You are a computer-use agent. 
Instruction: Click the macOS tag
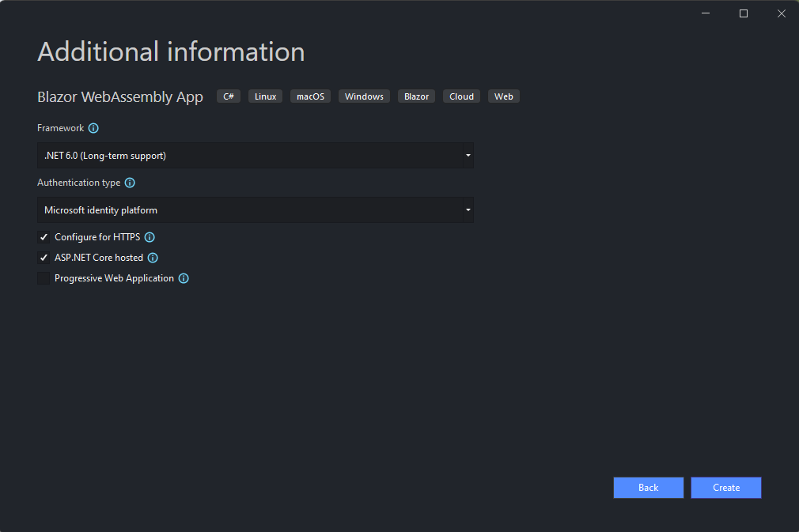pos(310,96)
